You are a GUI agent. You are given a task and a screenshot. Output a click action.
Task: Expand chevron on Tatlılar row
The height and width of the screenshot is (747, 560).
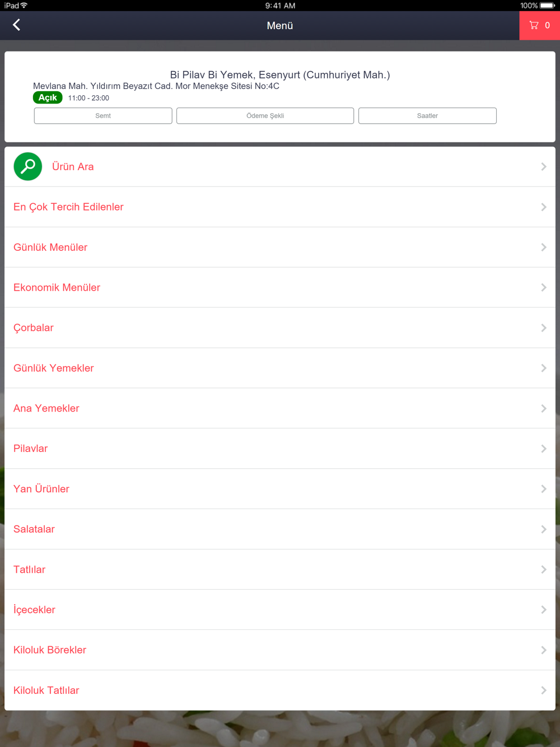[x=543, y=570]
